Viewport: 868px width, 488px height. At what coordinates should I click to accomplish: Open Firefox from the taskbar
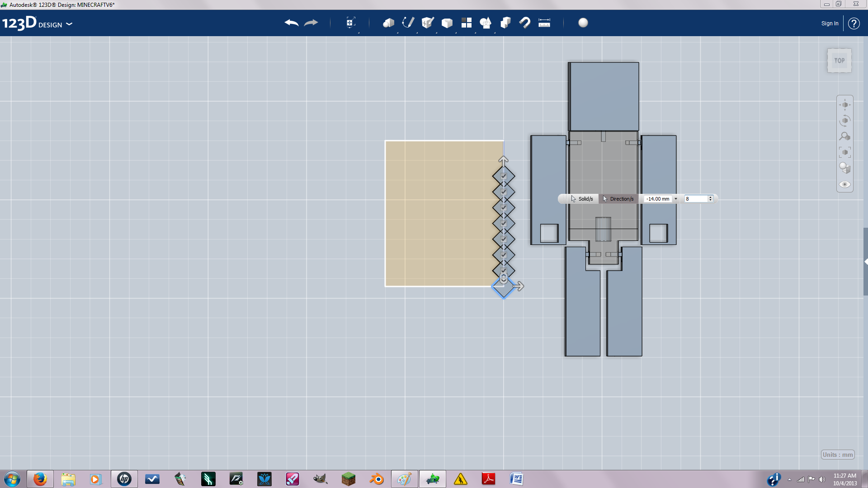coord(40,479)
